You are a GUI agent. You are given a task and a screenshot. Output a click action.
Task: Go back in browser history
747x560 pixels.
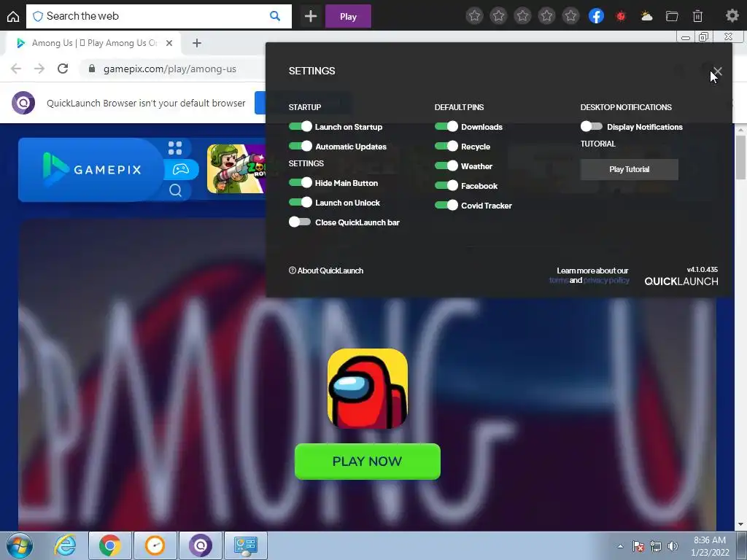coord(16,69)
